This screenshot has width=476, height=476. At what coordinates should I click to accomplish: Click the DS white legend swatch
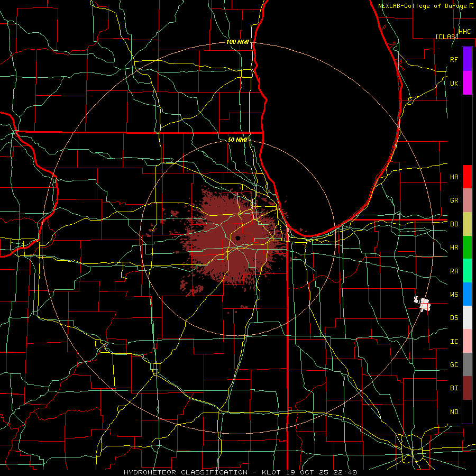pos(467,317)
